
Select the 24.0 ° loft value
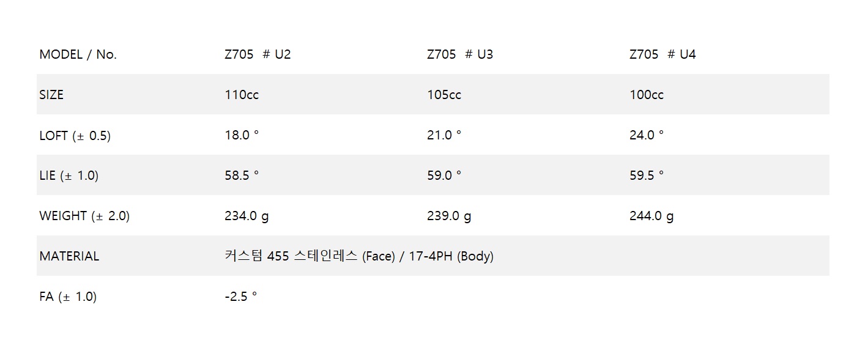click(647, 135)
